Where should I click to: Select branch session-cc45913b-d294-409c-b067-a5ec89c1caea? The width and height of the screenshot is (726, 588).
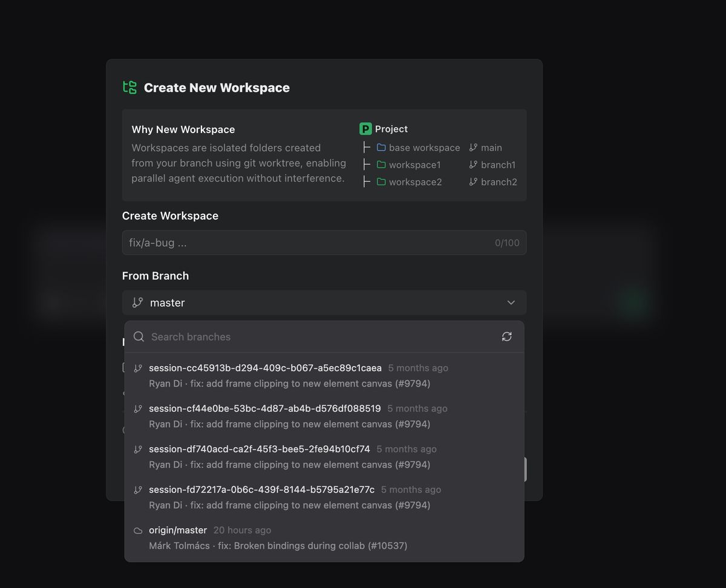click(324, 376)
